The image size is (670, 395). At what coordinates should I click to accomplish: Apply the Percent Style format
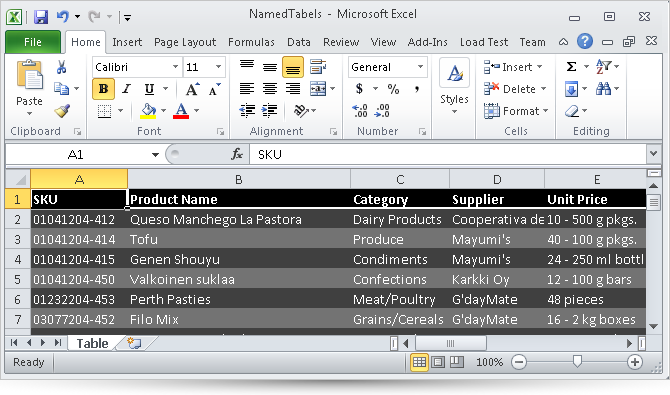click(x=393, y=89)
